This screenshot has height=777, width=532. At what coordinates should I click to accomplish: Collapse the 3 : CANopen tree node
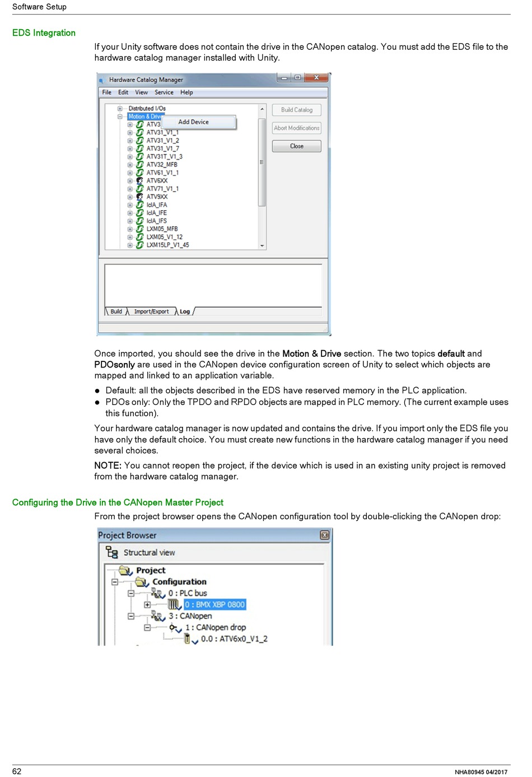(x=130, y=616)
